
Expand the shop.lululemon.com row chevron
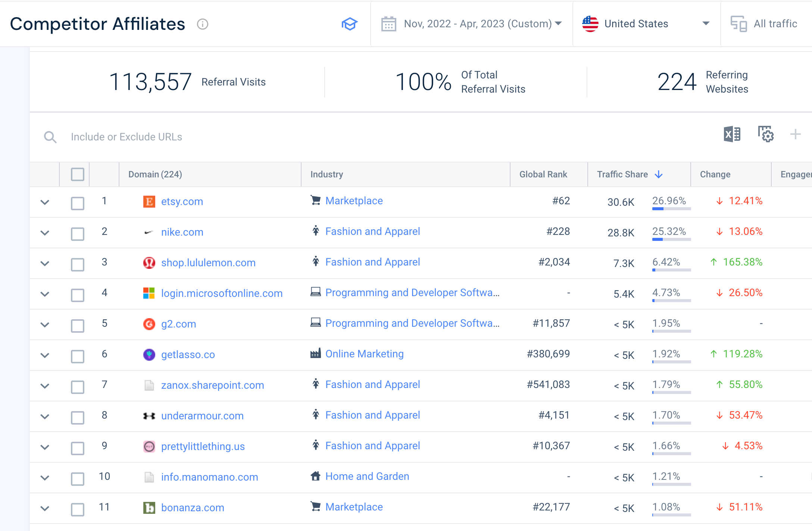[45, 264]
